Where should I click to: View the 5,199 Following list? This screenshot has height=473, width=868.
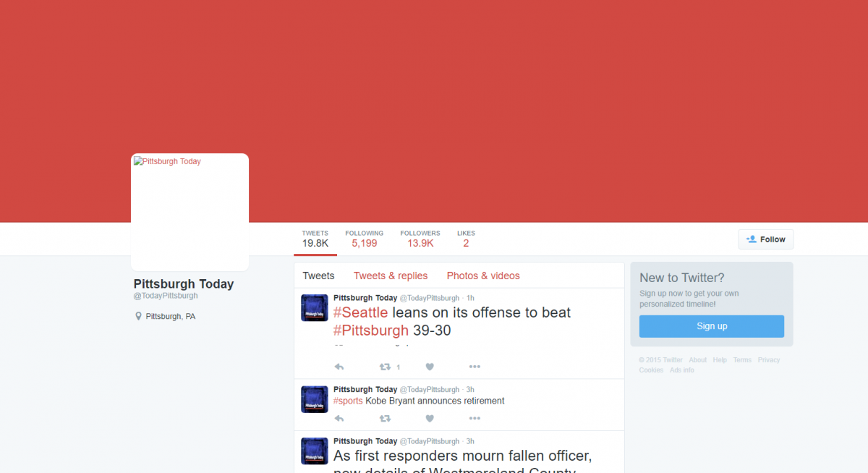coord(365,239)
